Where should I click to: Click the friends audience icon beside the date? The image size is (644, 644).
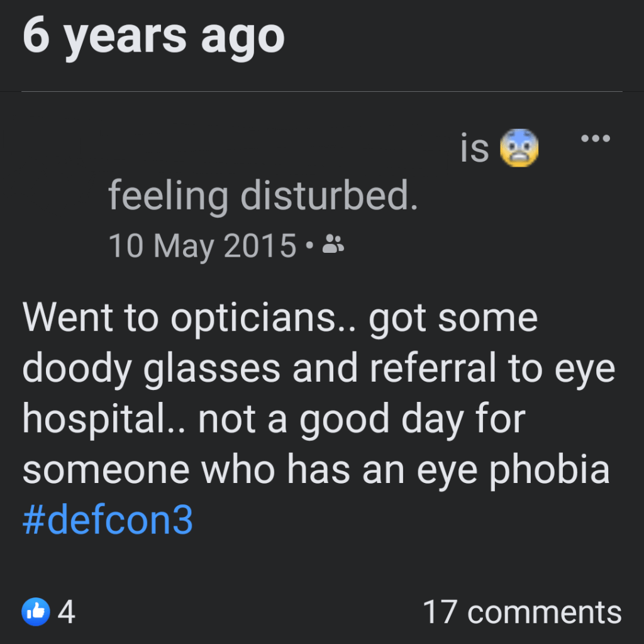333,245
